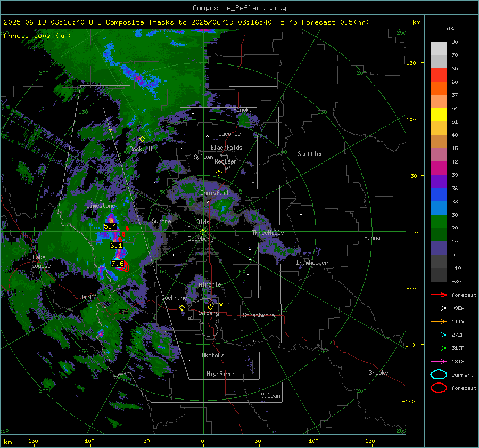Click the red forecast ellipse legend icon

439,388
